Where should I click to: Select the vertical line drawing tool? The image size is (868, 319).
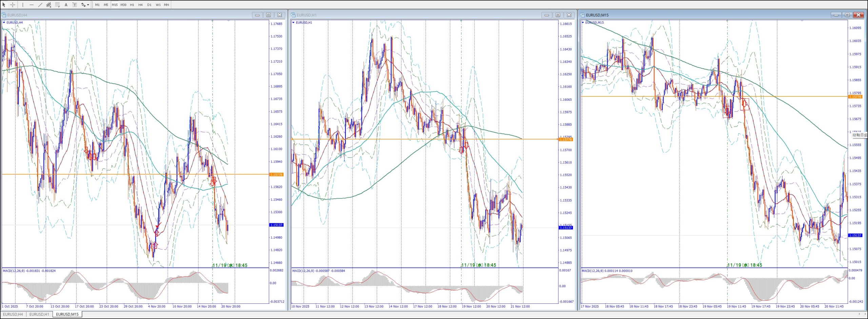pyautogui.click(x=23, y=5)
